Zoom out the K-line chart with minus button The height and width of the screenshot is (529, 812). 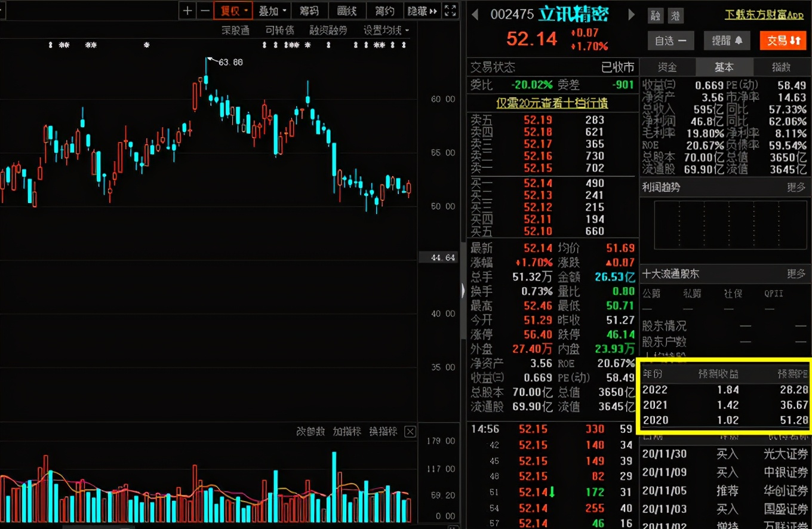click(x=205, y=11)
